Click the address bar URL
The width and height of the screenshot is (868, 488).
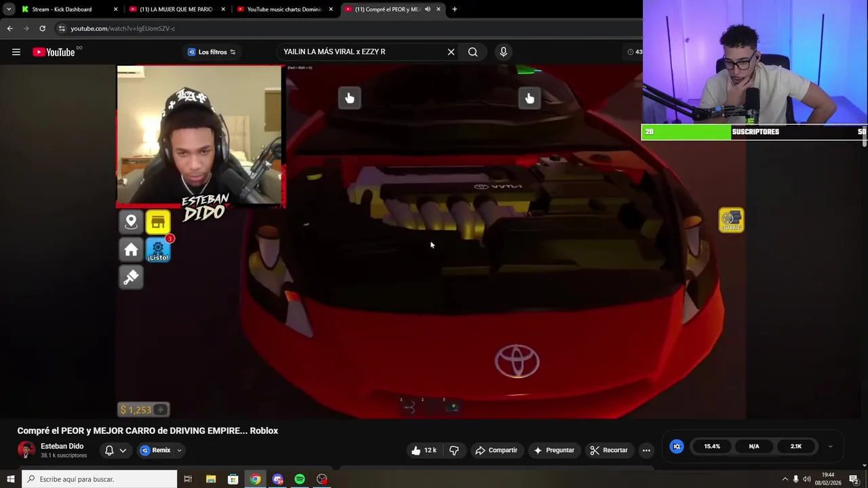[123, 28]
